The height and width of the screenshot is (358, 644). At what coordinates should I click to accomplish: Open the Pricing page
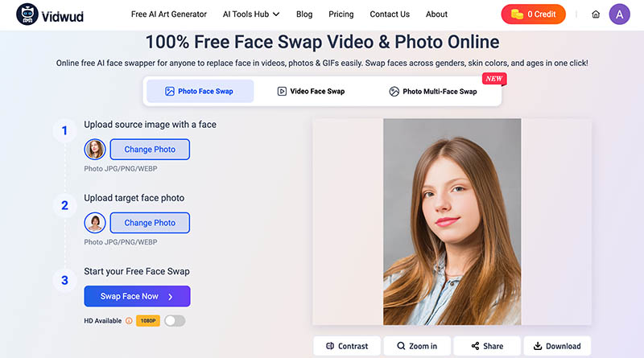(341, 14)
